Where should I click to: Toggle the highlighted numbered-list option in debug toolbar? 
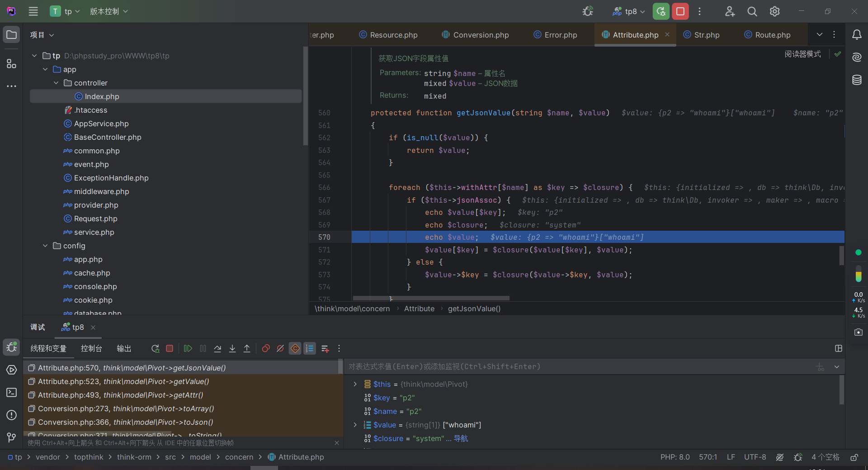coord(310,348)
